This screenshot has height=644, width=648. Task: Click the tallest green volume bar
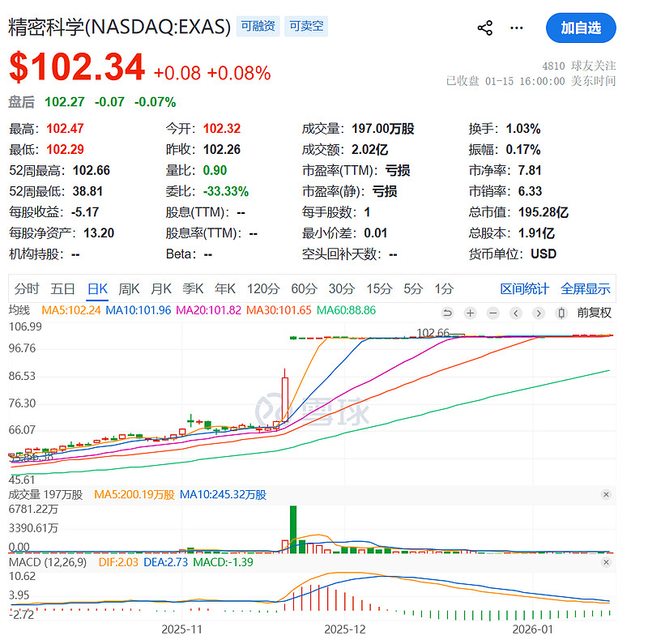[x=293, y=529]
